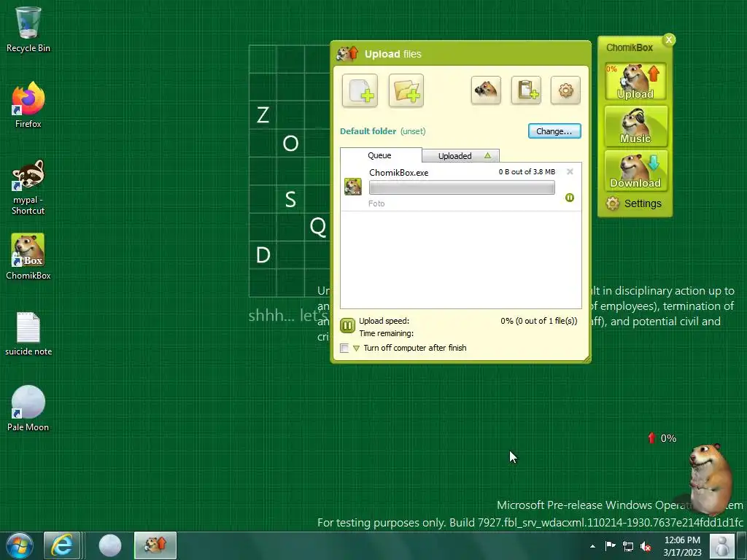Screen dimensions: 747x560
Task: Click the hamster icon in the Upload toolbar
Action: 486,90
